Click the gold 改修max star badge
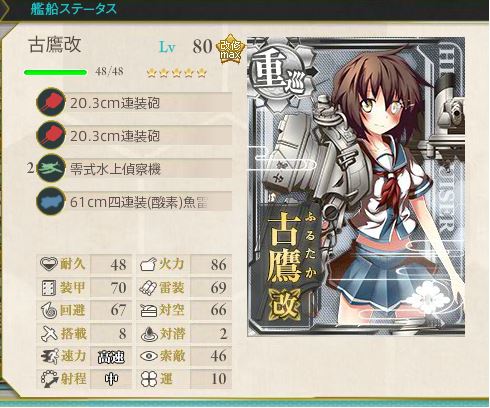490x408 pixels. click(x=231, y=50)
